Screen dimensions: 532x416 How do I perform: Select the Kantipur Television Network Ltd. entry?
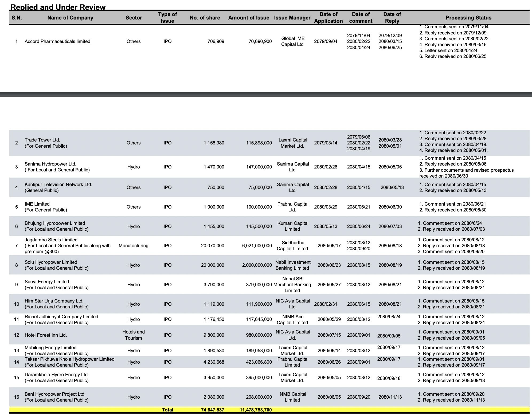click(x=58, y=185)
